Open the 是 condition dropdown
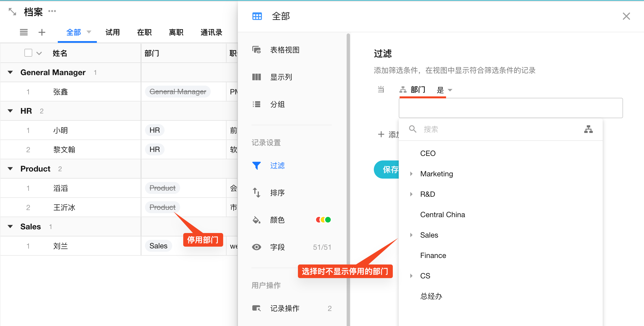The image size is (644, 326). click(x=444, y=90)
